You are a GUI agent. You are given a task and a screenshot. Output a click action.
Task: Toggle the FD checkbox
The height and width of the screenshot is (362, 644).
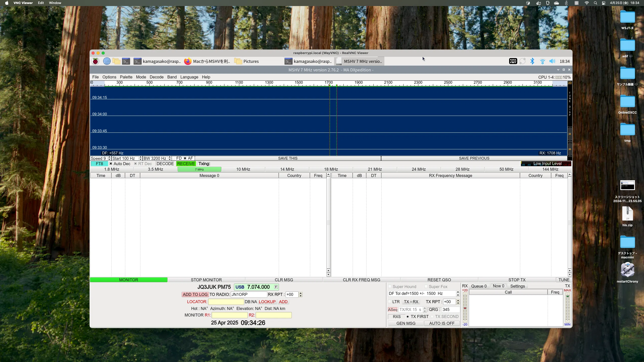(x=174, y=158)
